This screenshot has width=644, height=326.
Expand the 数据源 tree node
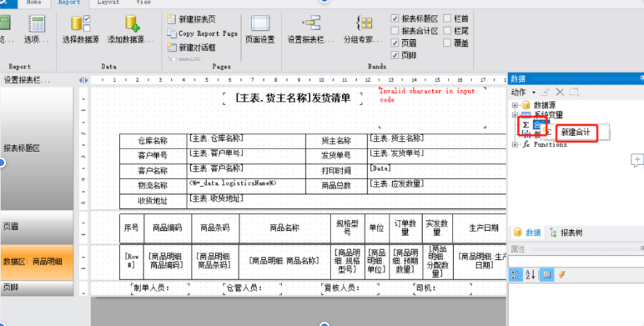[x=515, y=105]
